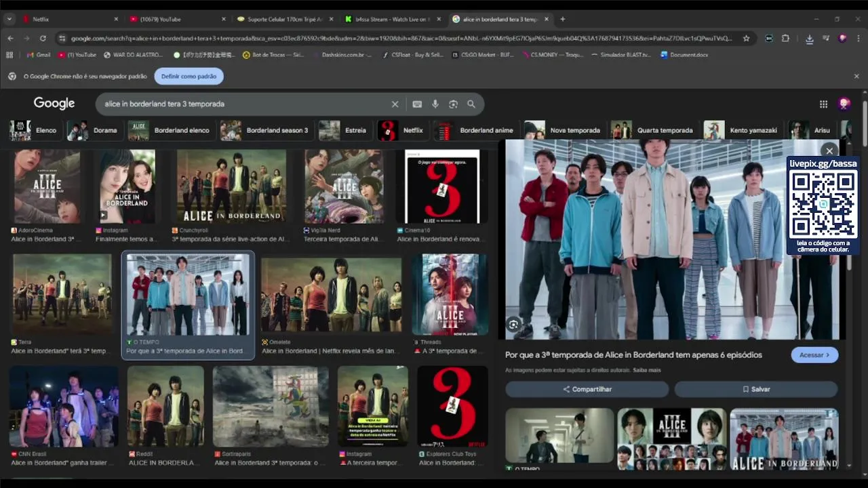Filter by Borderland elenco chip
The width and height of the screenshot is (868, 488).
[x=171, y=130]
